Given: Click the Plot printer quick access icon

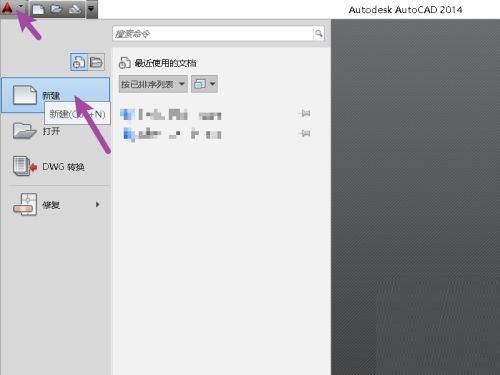Looking at the screenshot, I should click(75, 9).
